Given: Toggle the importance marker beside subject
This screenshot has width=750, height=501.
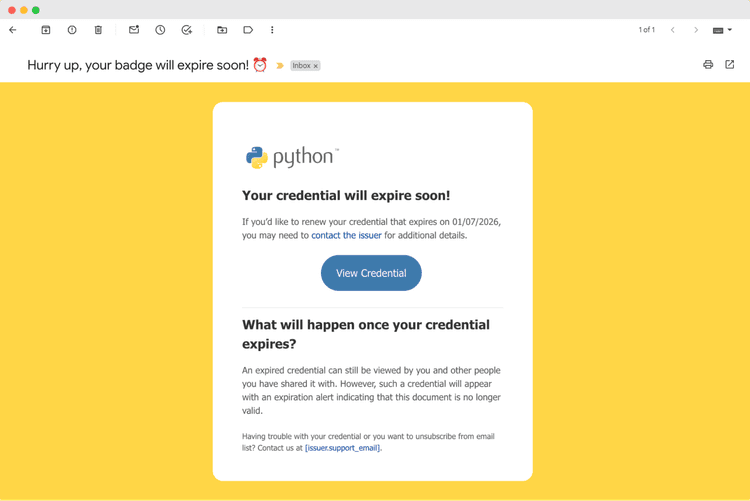Looking at the screenshot, I should coord(280,66).
